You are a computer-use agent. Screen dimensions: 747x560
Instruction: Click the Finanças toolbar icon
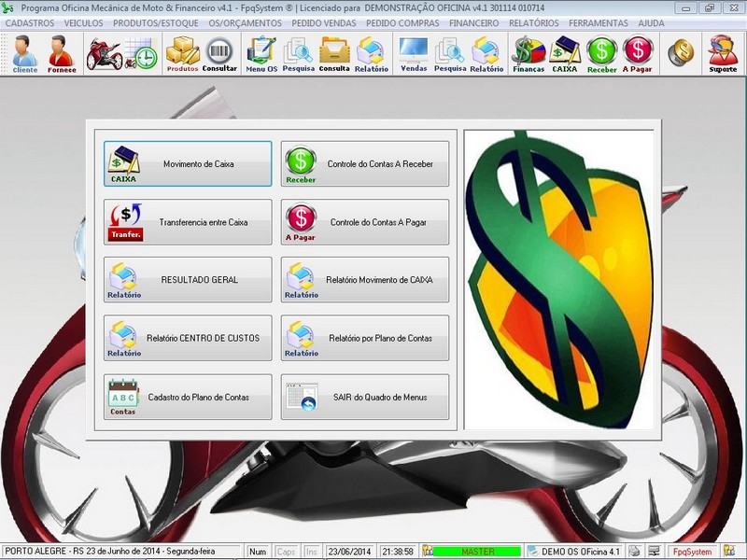click(x=528, y=53)
